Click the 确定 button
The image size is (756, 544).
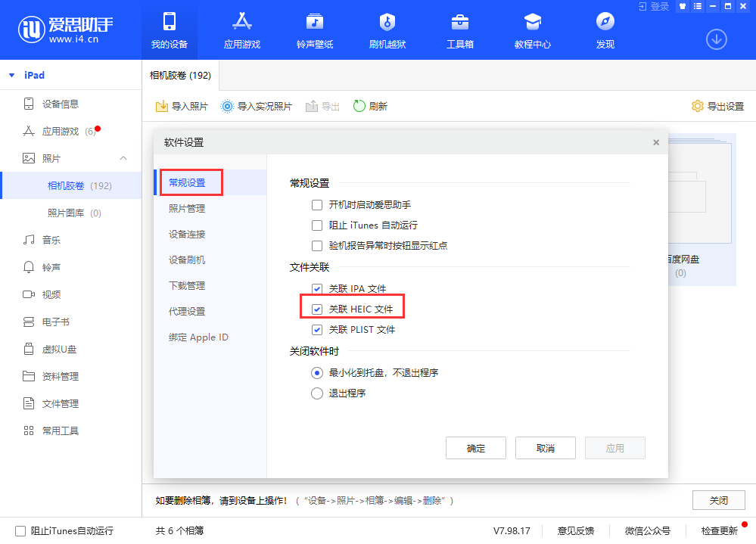476,448
